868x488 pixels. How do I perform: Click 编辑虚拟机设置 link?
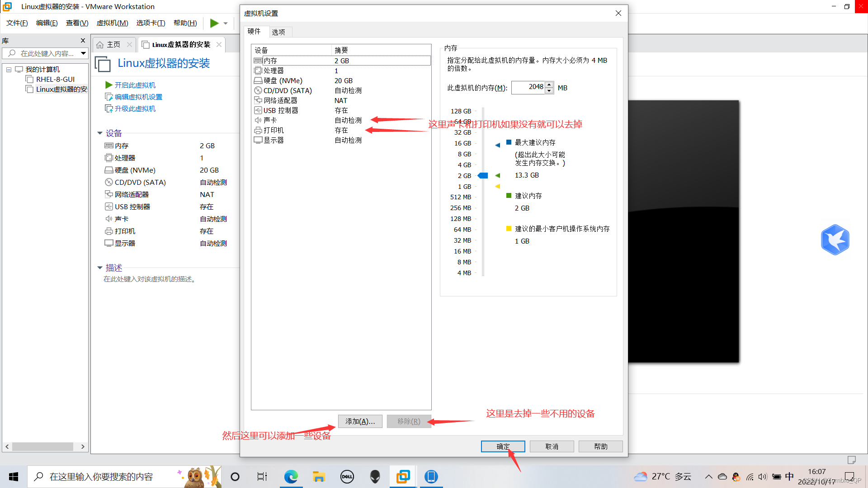click(138, 97)
